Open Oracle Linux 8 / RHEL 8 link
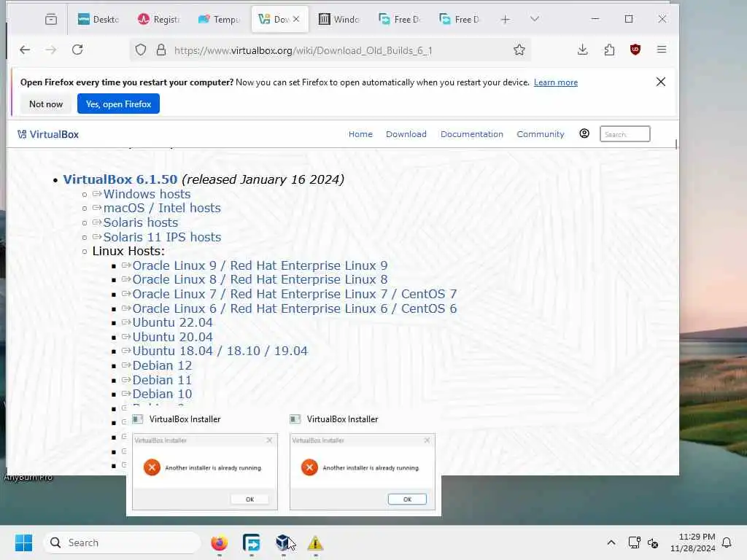 (x=260, y=279)
